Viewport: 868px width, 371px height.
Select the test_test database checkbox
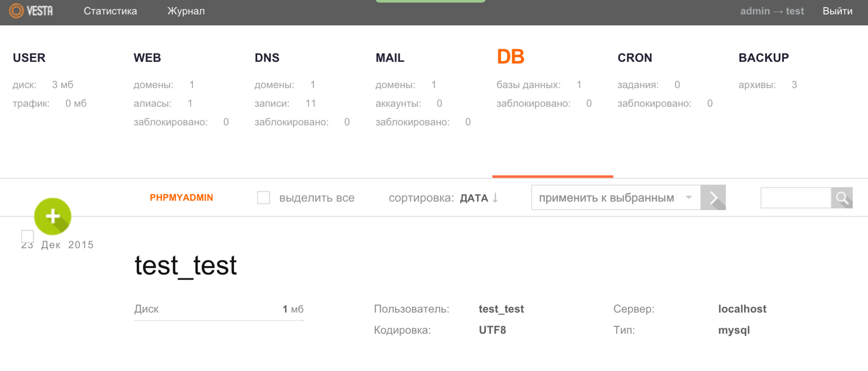(x=28, y=235)
